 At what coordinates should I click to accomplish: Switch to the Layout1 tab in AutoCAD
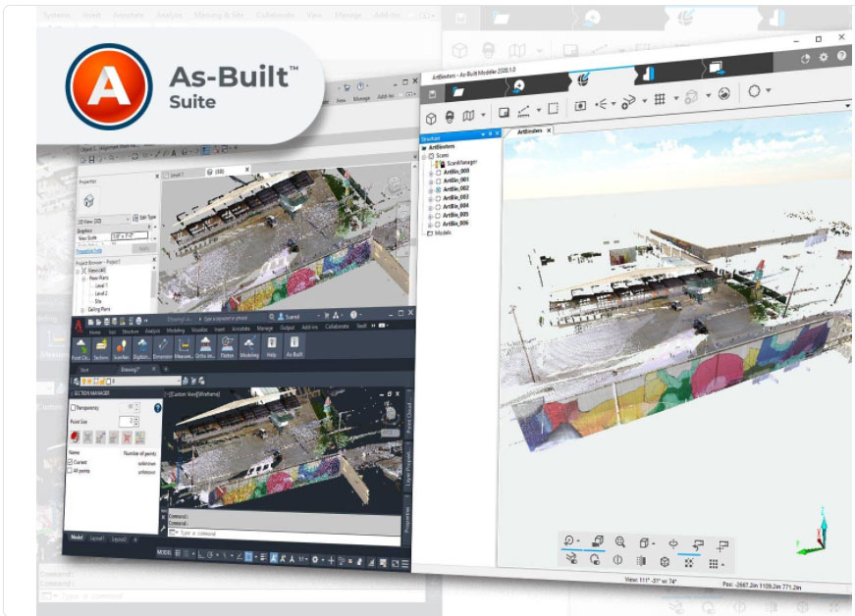(x=97, y=539)
